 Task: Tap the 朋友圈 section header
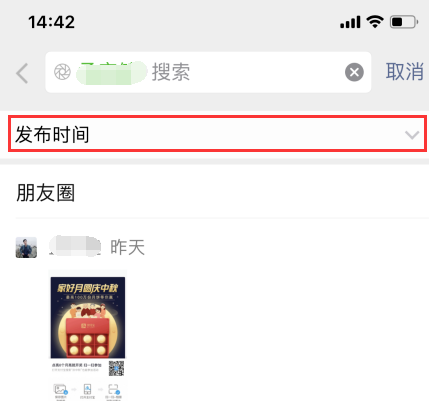[45, 193]
